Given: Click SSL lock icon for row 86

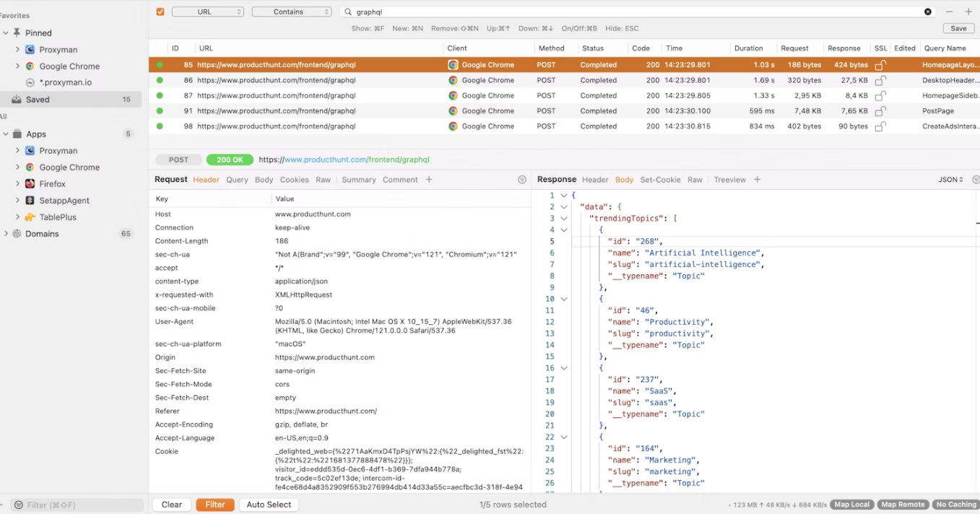Looking at the screenshot, I should (x=880, y=80).
